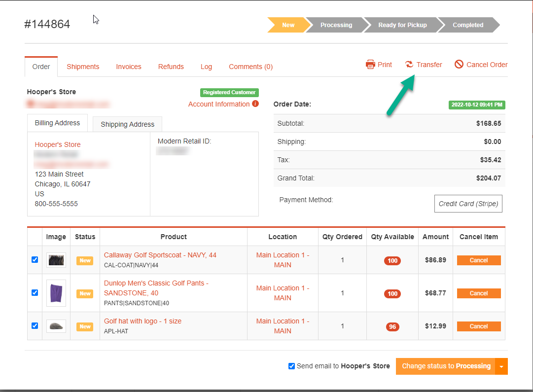Click the phone number 800-555-5555

tap(56, 204)
